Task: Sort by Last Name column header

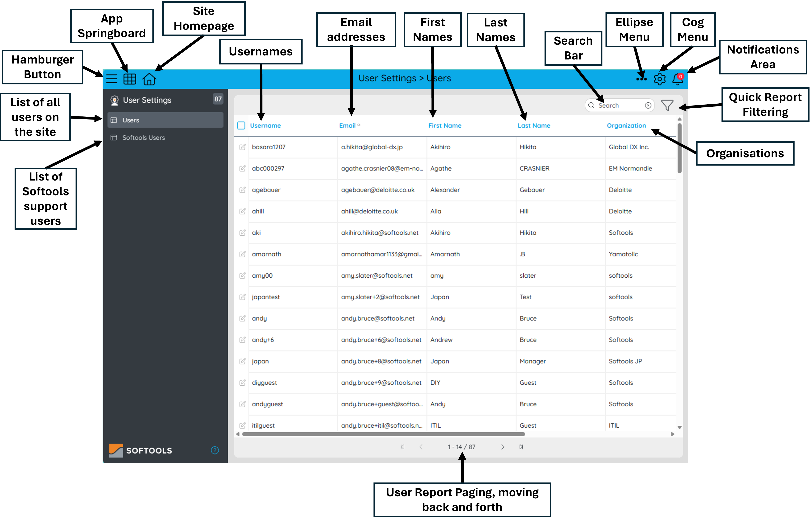Action: pos(534,125)
